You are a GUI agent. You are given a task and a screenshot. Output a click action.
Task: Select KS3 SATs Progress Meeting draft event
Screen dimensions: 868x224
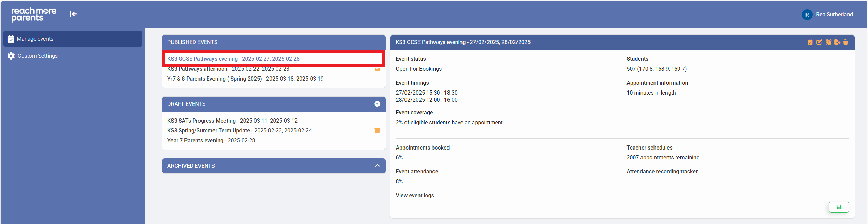tap(232, 121)
